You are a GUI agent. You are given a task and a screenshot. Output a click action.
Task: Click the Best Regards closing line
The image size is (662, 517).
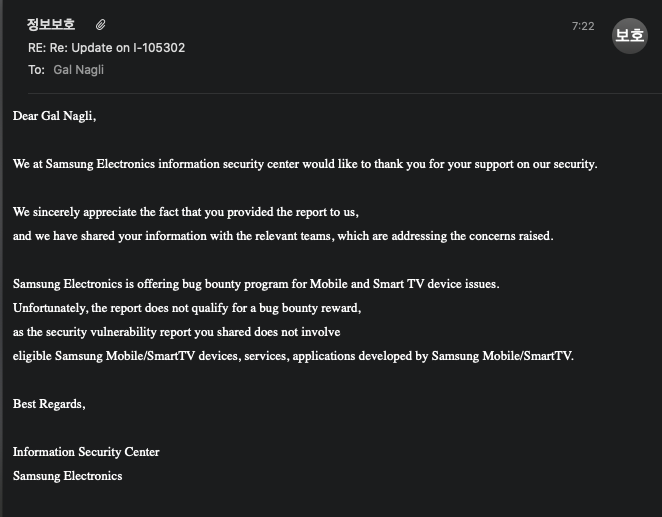(49, 404)
